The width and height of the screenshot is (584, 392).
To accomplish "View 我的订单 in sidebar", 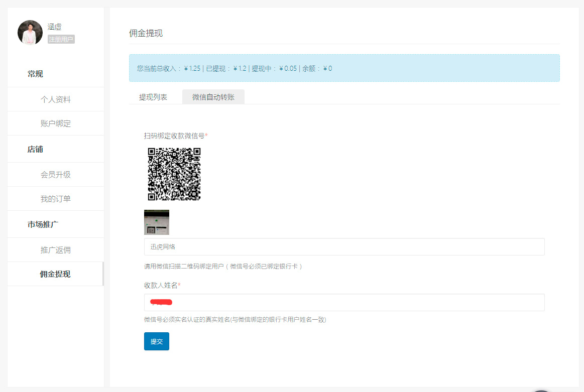I will coord(56,199).
